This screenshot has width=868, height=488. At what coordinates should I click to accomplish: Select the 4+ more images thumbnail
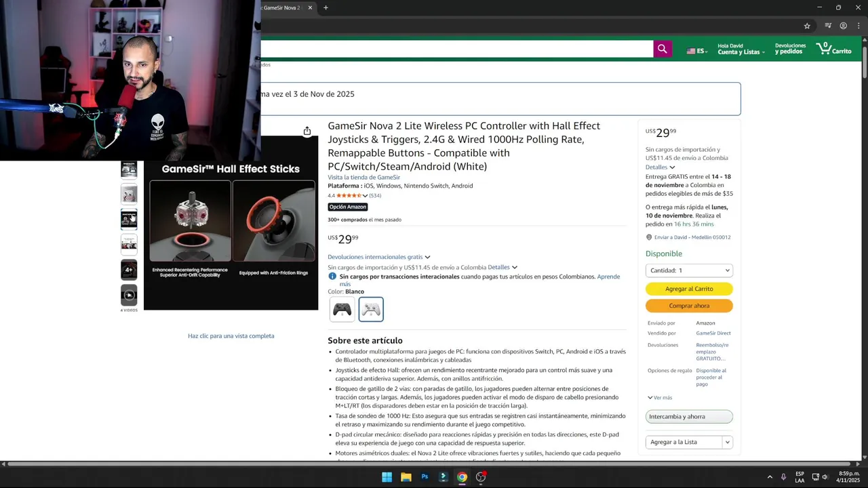coord(129,270)
